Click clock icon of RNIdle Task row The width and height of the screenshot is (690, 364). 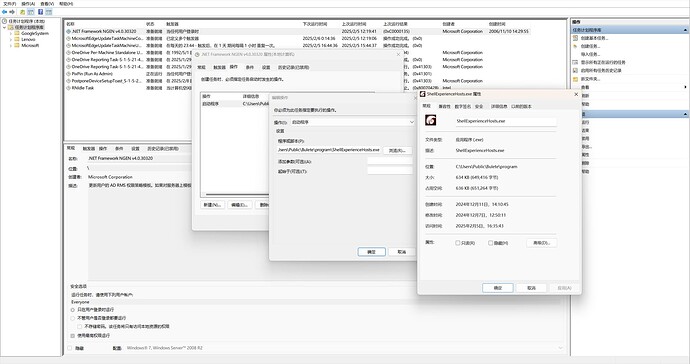pos(68,88)
